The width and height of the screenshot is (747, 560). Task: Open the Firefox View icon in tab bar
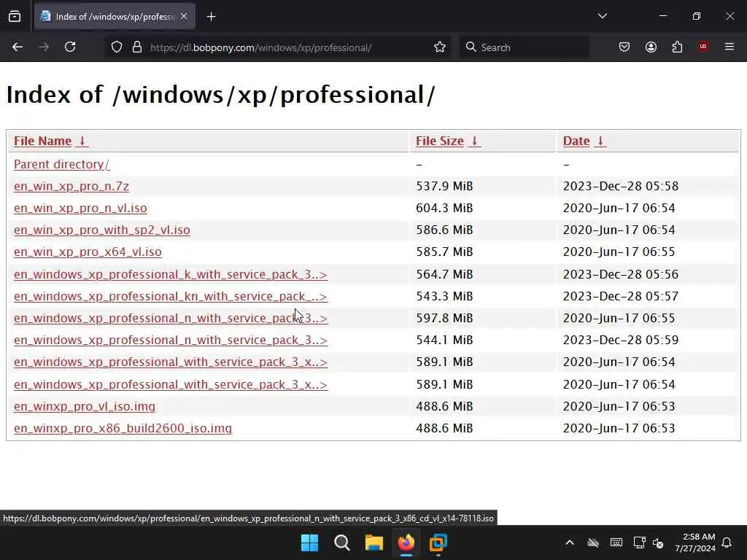tap(15, 17)
